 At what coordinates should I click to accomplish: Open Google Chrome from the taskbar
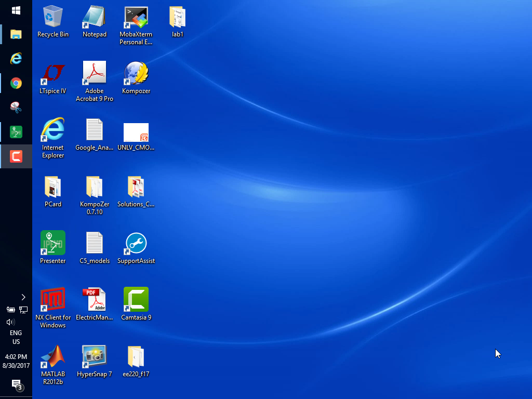pos(16,83)
